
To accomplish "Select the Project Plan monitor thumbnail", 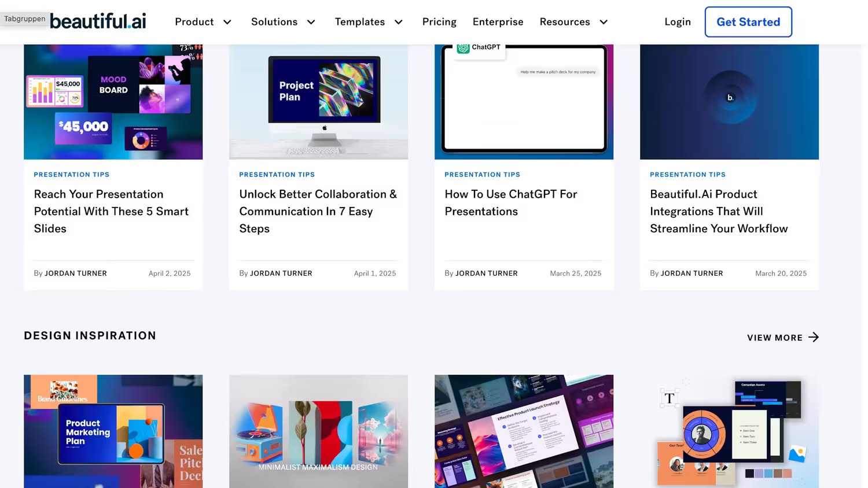I will point(318,102).
